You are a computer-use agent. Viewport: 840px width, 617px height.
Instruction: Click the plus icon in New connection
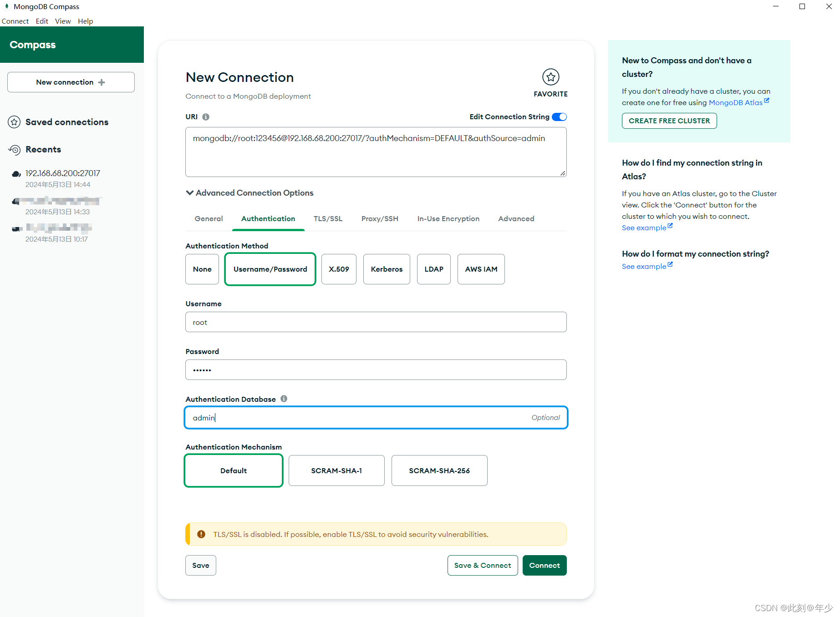[x=102, y=82]
